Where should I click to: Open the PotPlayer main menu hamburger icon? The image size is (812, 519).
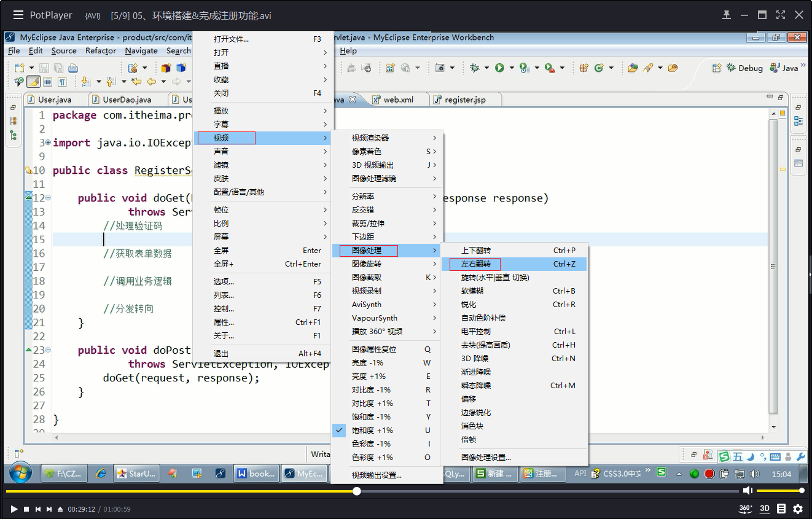click(18, 15)
